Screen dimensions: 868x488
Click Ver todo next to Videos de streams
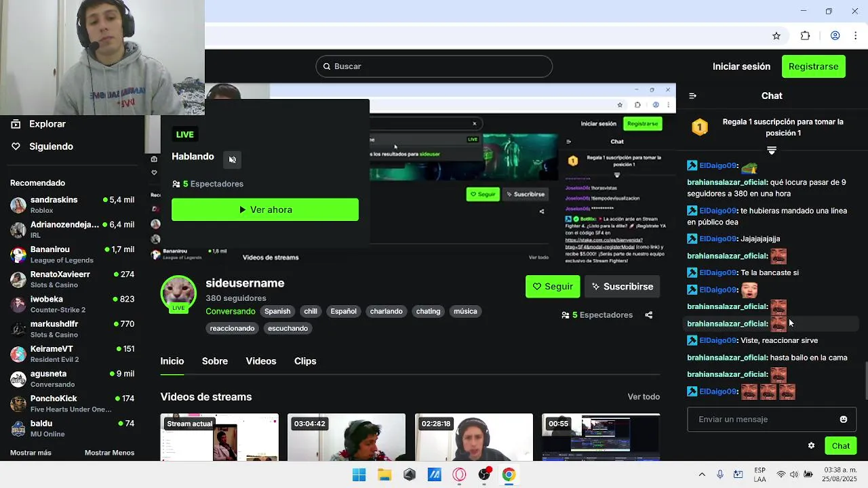(x=644, y=396)
